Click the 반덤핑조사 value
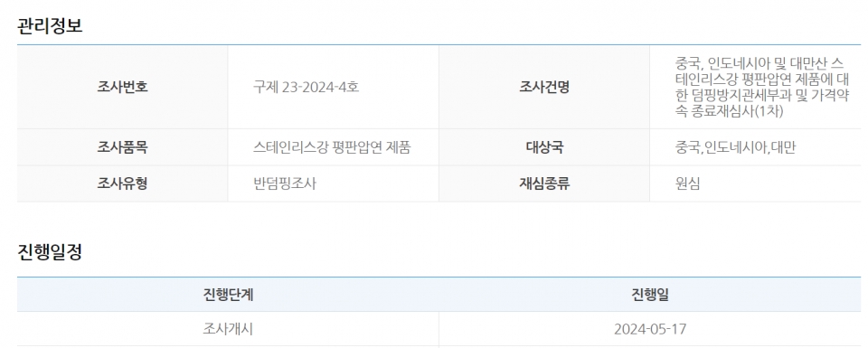868x348 pixels. coord(285,183)
